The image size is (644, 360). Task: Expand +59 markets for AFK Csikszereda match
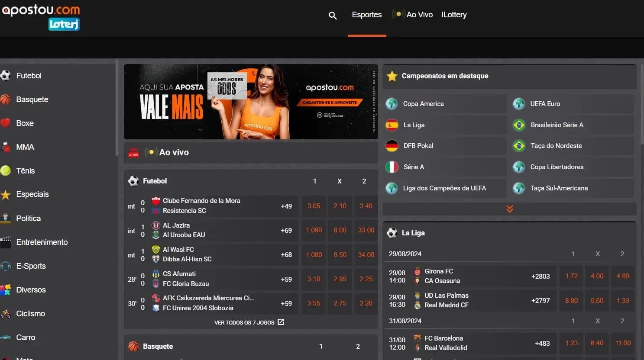point(286,303)
